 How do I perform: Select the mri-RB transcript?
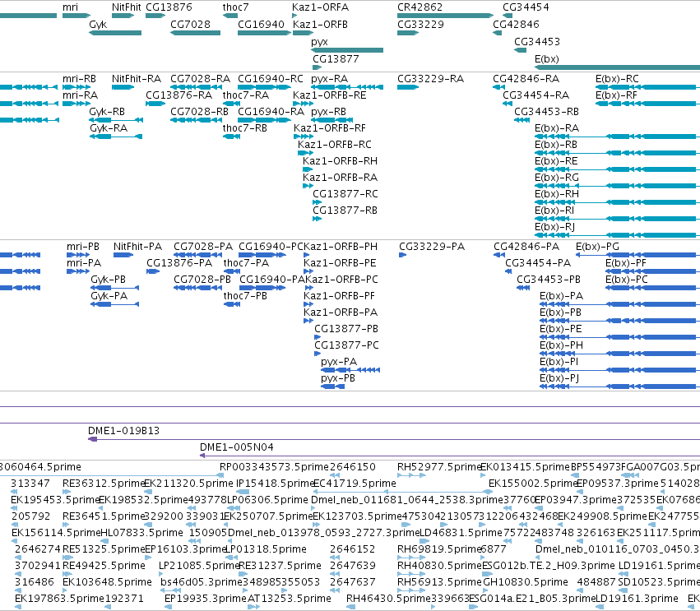(x=76, y=87)
